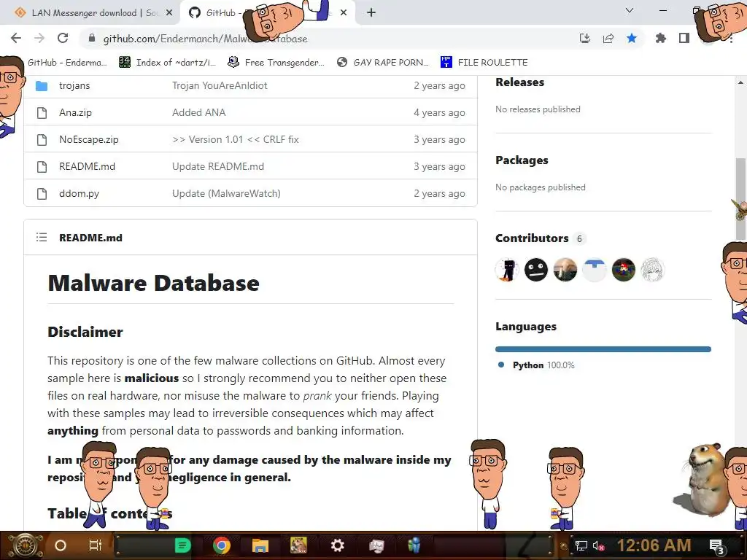Open the browser side panel icon
The height and width of the screenshot is (560, 747).
point(684,38)
